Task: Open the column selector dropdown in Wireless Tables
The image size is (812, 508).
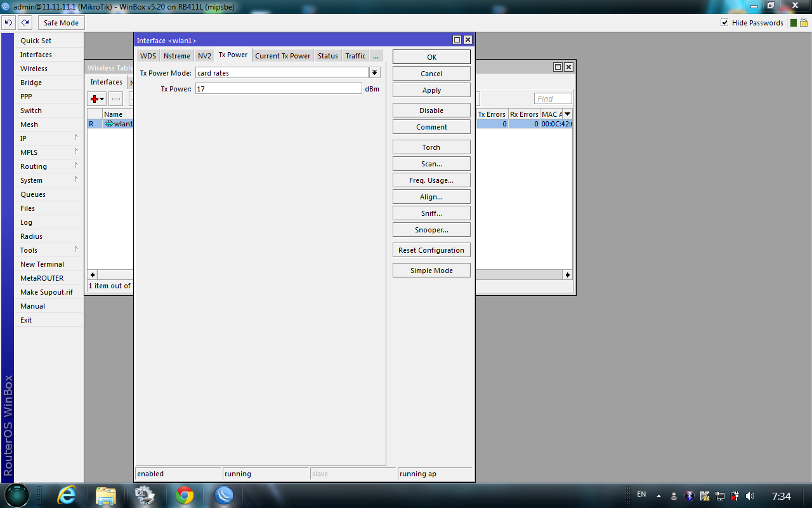Action: click(567, 114)
